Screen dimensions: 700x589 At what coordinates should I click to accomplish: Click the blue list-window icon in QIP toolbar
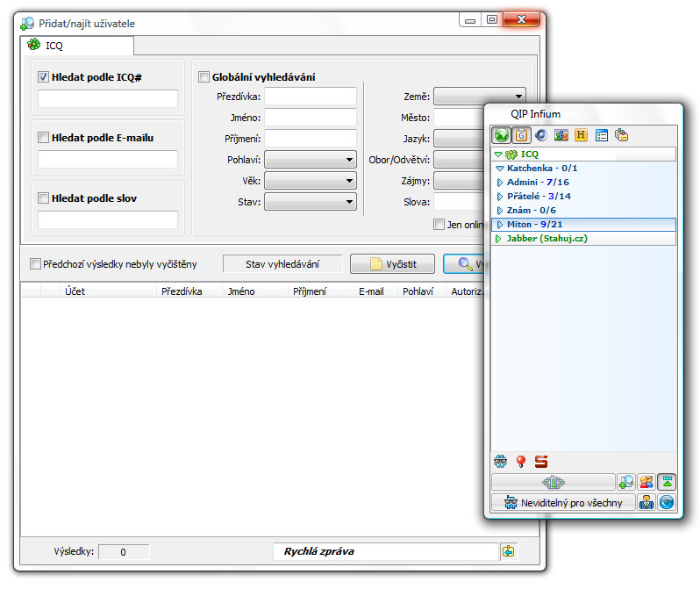pos(602,135)
